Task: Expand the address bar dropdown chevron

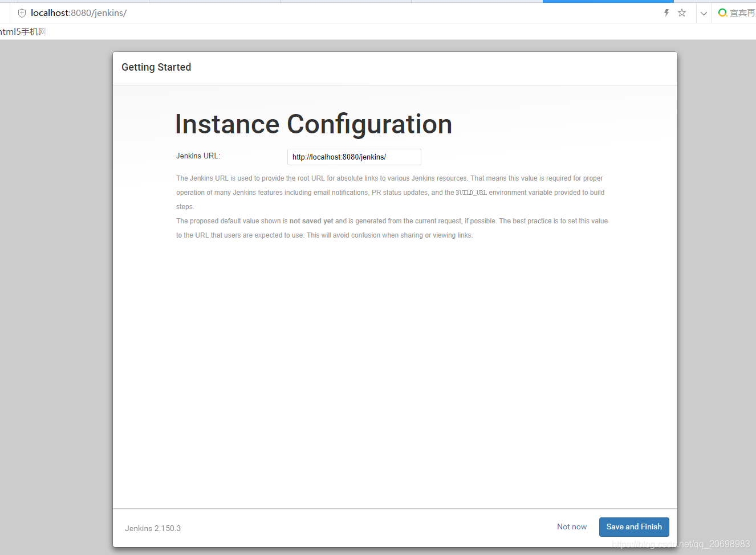Action: [x=704, y=14]
